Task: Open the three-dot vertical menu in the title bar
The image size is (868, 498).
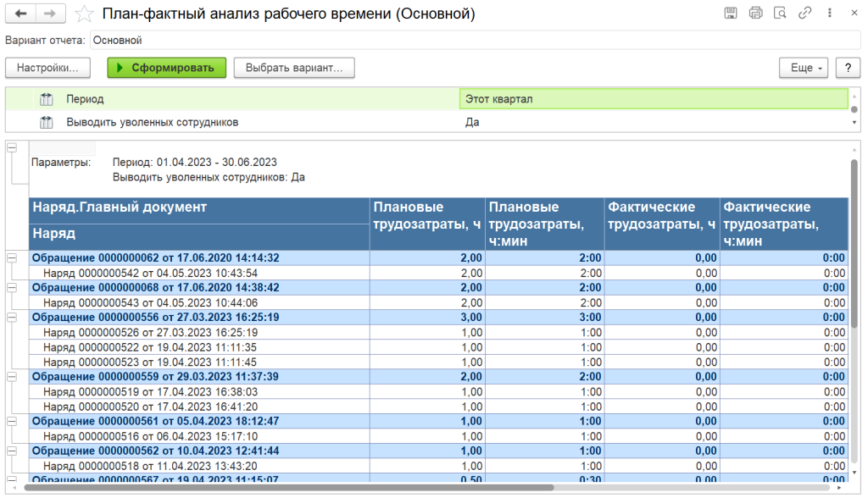Action: point(827,14)
